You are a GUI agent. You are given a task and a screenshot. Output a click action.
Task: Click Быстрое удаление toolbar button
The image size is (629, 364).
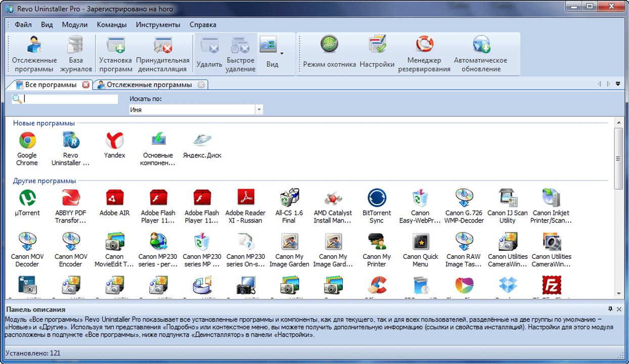click(x=241, y=55)
